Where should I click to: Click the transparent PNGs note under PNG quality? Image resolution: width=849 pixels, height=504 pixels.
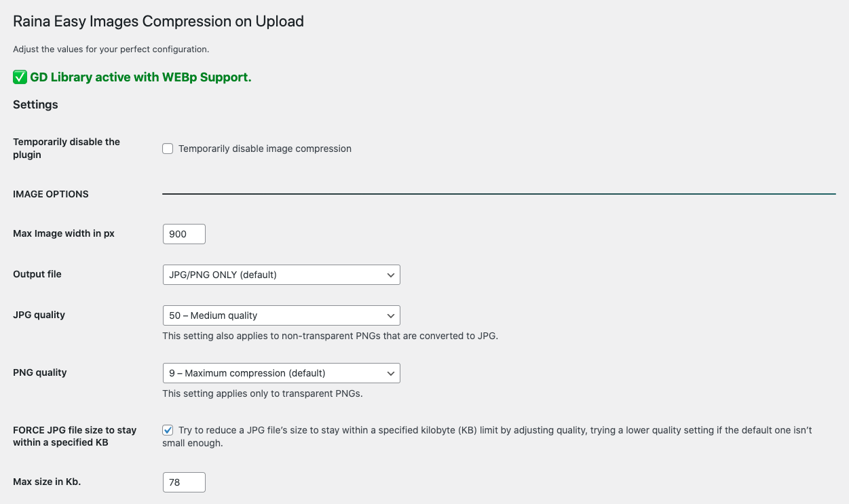tap(262, 393)
